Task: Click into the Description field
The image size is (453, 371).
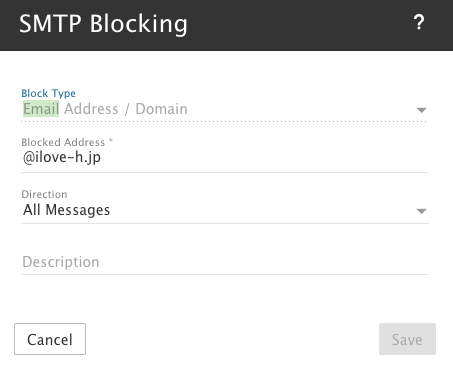Action: click(x=225, y=262)
